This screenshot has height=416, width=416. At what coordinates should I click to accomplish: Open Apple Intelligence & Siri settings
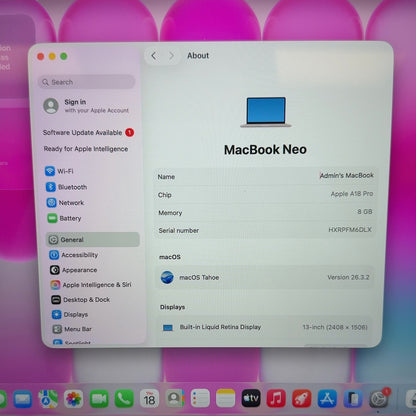pyautogui.click(x=91, y=285)
